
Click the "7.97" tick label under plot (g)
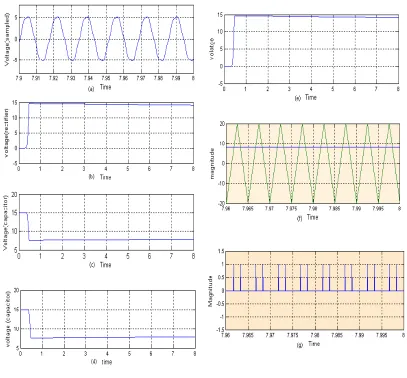pyautogui.click(x=270, y=335)
